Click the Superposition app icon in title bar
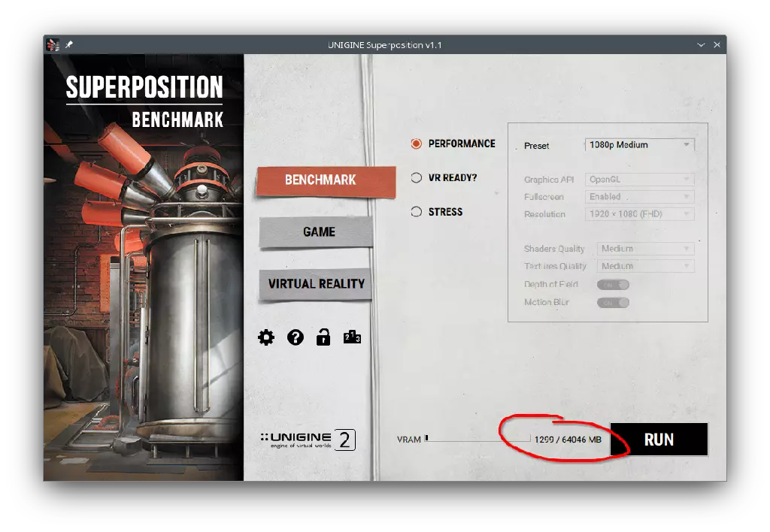Screen dimensions: 770x532 tap(53, 44)
